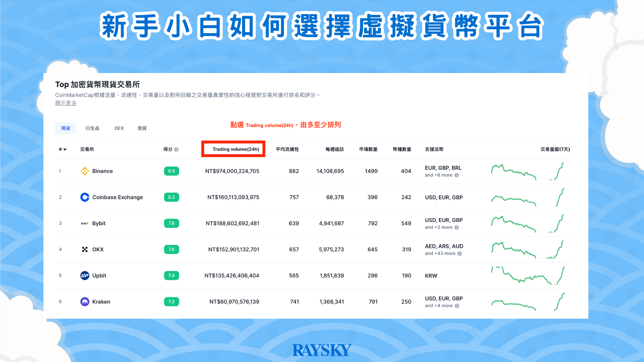This screenshot has width=644, height=362.
Task: Sort by Trading volume(24h) column header
Action: [236, 149]
